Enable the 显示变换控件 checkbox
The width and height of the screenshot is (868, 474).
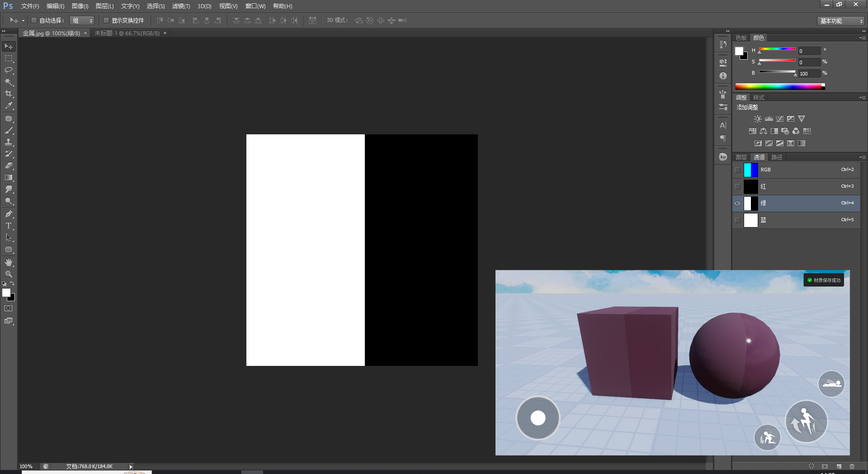click(106, 20)
